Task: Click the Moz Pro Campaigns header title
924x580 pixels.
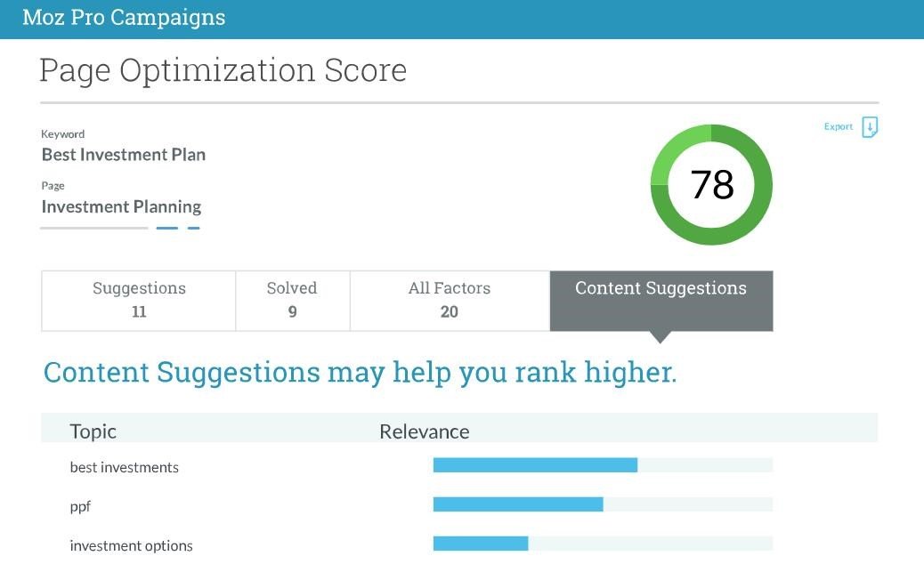Action: pos(124,17)
